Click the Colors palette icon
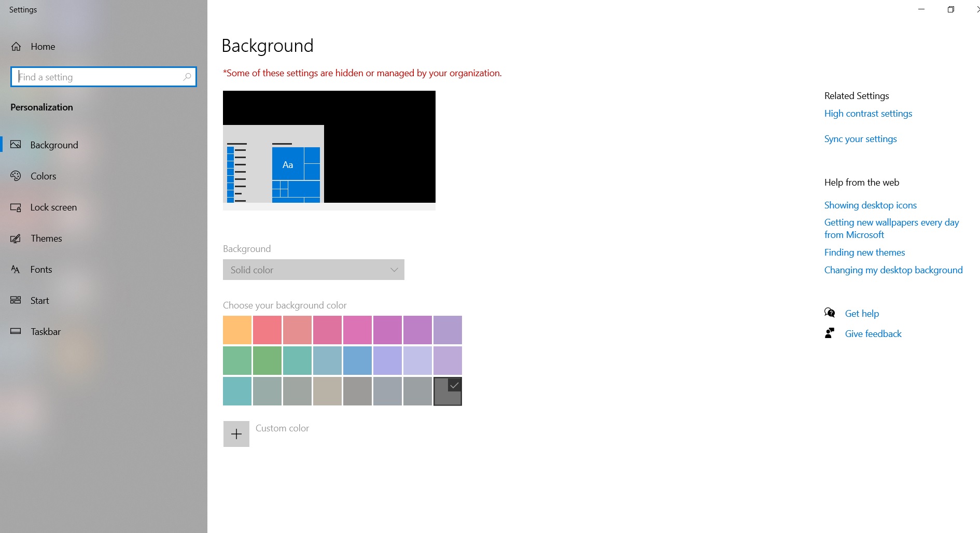Image resolution: width=980 pixels, height=533 pixels. tap(16, 176)
